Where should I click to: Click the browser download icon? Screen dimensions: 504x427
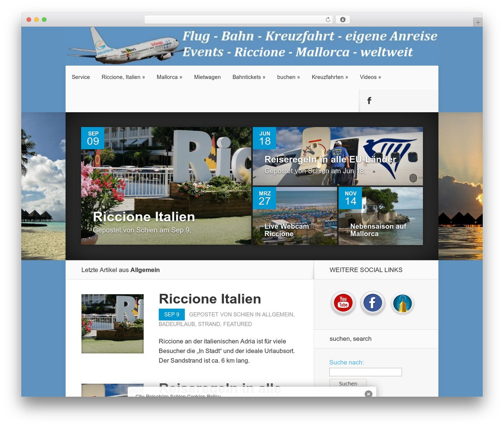pos(343,20)
